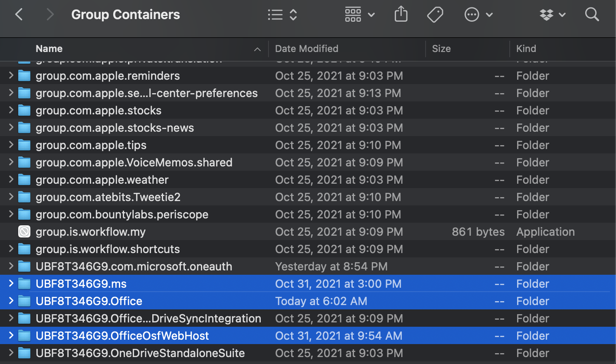Click the group.com.apple.weather folder icon
Viewport: 616px width, 364px height.
pyautogui.click(x=24, y=180)
